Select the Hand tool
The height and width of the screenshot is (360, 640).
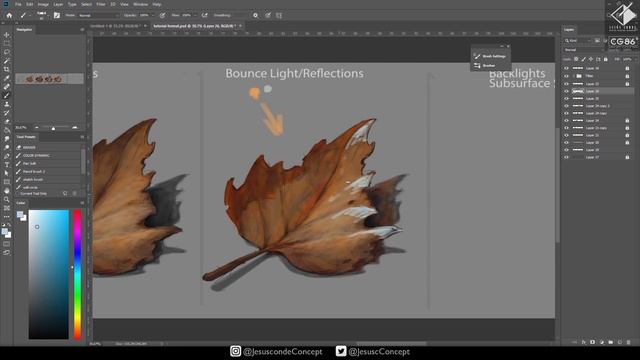click(x=7, y=191)
